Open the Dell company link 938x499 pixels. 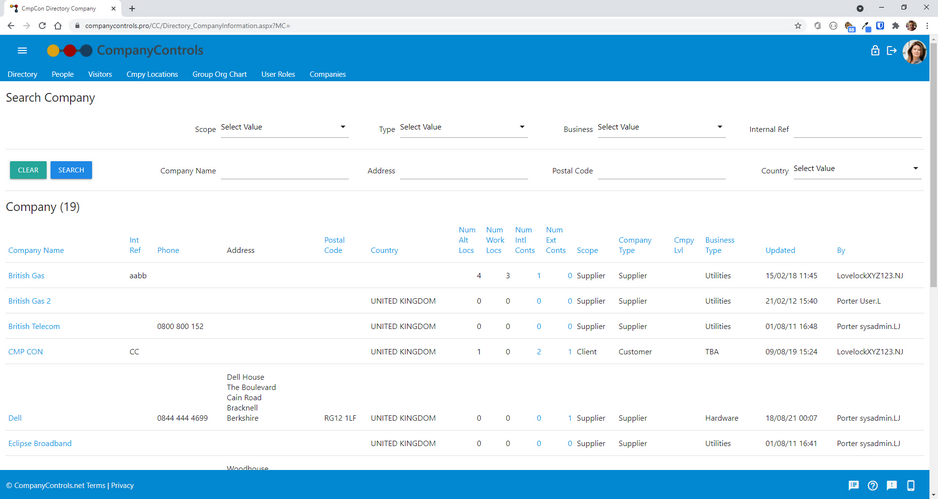pyautogui.click(x=15, y=418)
